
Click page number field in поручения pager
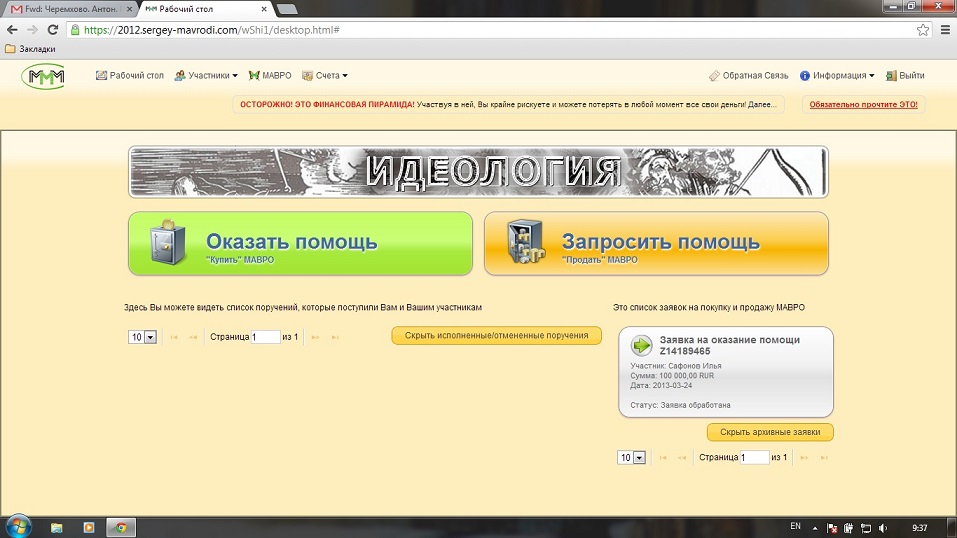[265, 337]
